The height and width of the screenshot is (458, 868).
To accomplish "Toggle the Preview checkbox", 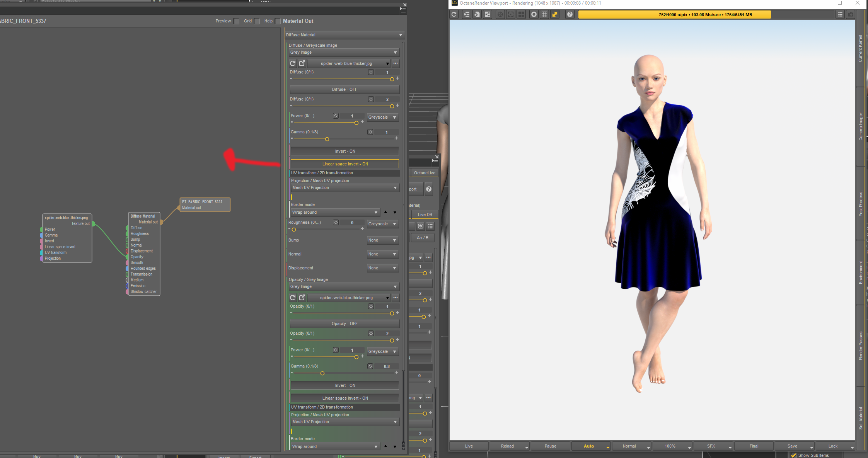I will point(237,21).
